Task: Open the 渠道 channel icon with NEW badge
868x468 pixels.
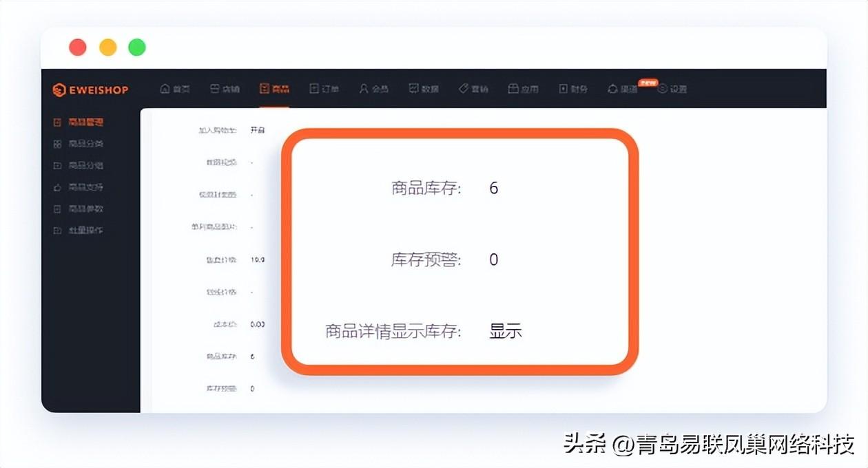Action: [x=612, y=89]
